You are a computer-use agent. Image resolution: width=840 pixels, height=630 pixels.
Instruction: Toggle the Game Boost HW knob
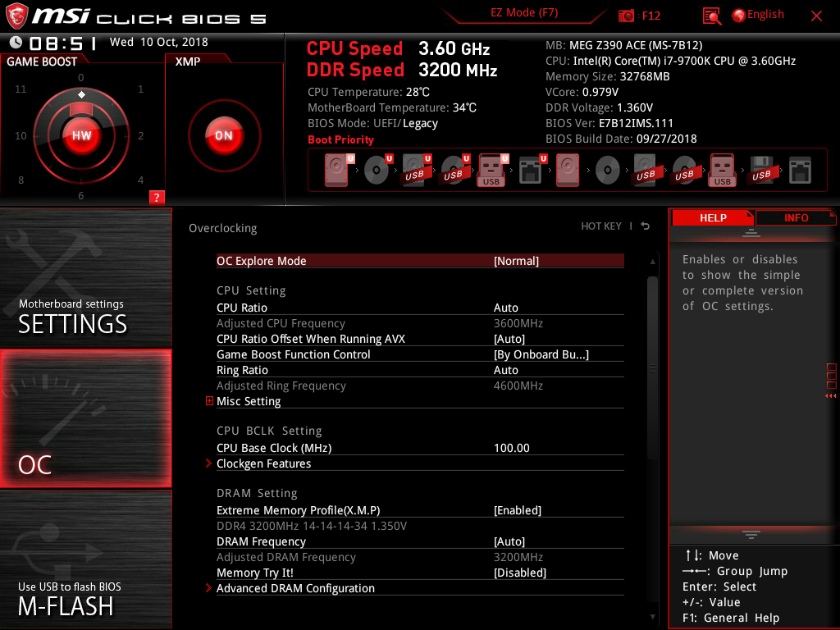click(x=81, y=135)
